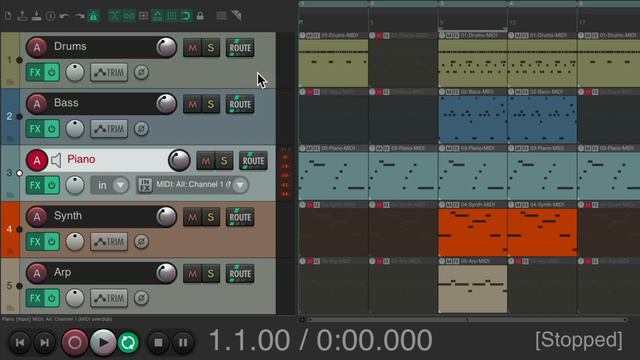Open the FX chain for Arp
Viewport: 640px width, 360px height.
click(x=35, y=298)
